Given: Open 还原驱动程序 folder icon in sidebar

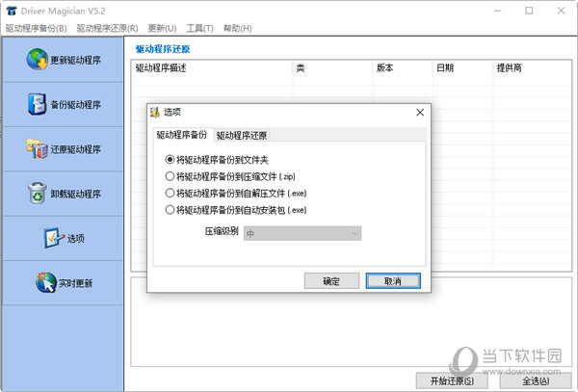Looking at the screenshot, I should (x=37, y=149).
